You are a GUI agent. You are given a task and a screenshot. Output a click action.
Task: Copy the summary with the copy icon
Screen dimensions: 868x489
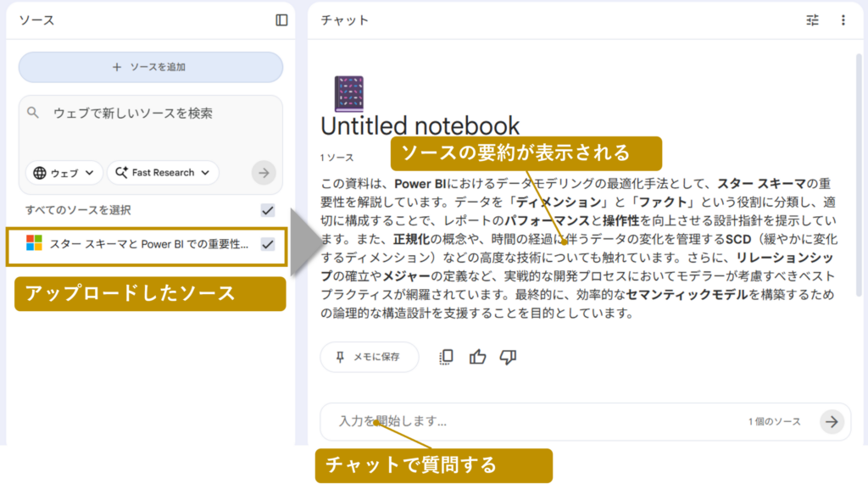tap(447, 357)
